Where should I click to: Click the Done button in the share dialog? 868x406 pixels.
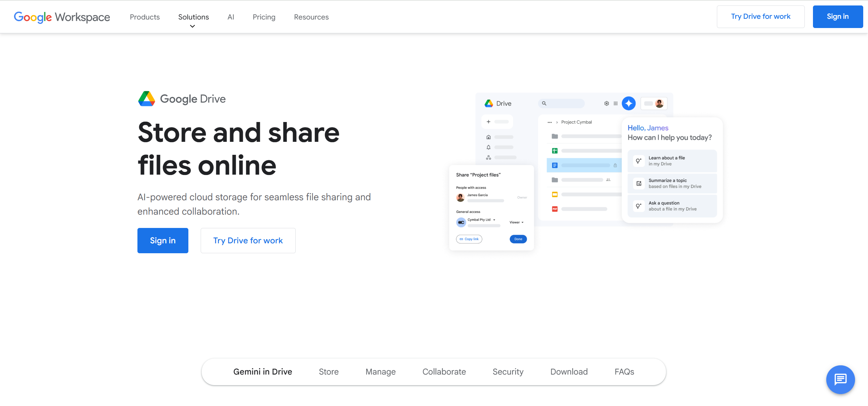pyautogui.click(x=518, y=239)
